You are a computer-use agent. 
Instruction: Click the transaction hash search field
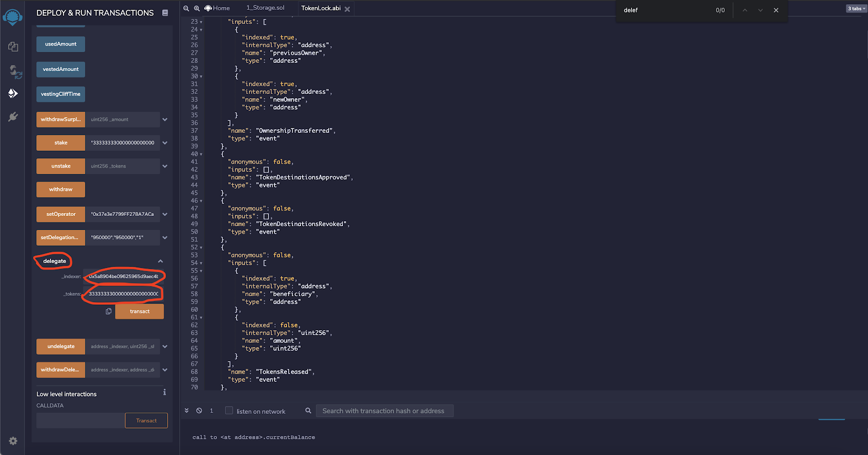385,411
